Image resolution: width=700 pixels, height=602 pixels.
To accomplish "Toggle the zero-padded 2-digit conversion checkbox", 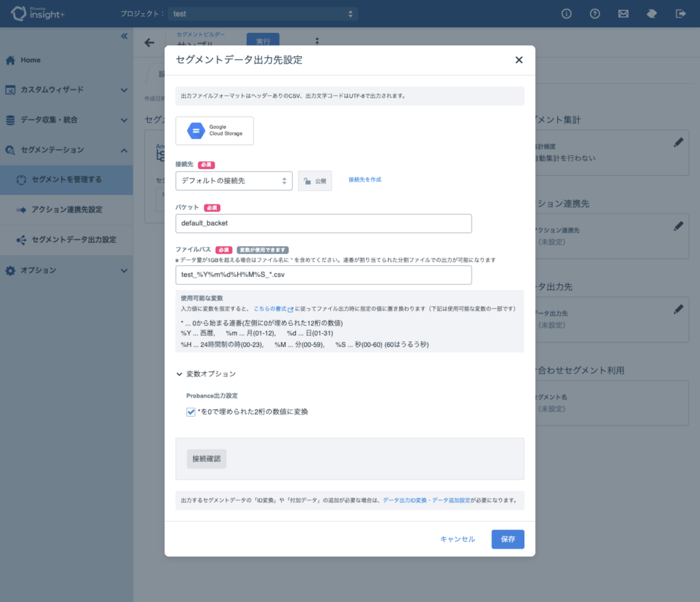I will click(x=191, y=412).
